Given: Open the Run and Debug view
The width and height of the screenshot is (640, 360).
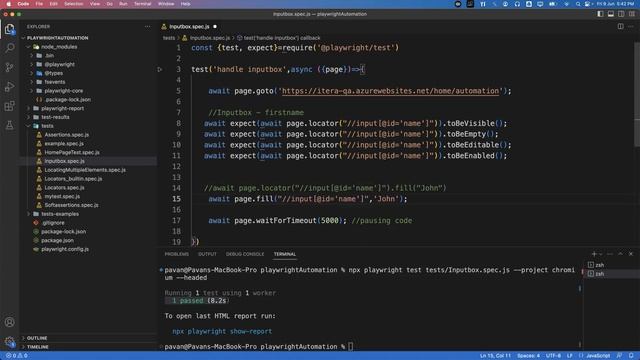Looking at the screenshot, I should (9, 87).
